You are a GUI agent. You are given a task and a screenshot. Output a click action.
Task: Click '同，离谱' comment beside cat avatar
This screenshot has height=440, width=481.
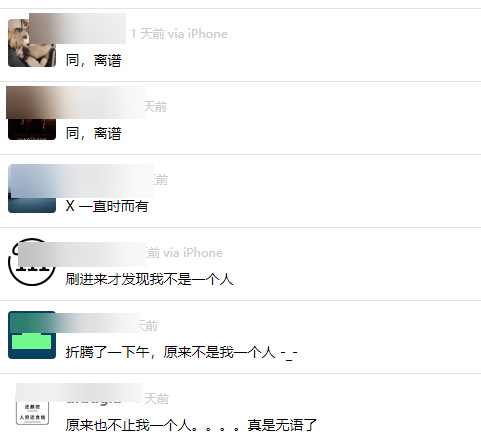[x=94, y=60]
